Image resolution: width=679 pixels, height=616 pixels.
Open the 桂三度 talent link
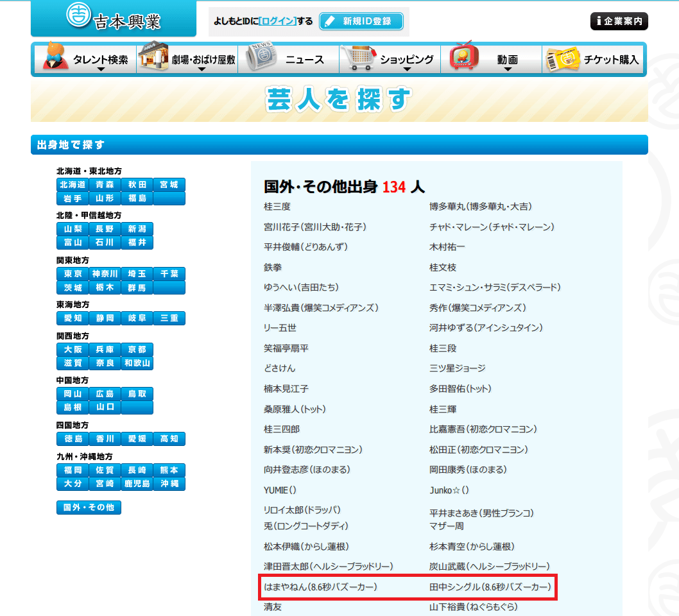(277, 207)
